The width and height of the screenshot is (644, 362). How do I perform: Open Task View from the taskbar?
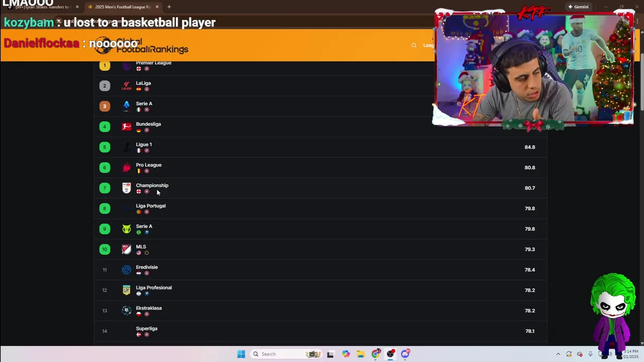330,354
